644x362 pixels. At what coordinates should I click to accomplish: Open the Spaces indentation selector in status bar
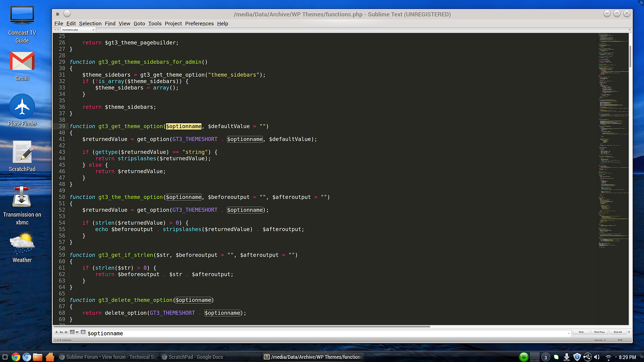click(x=600, y=340)
